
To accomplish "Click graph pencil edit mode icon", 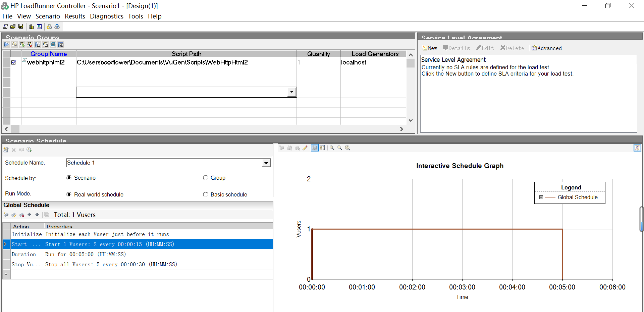I will pyautogui.click(x=305, y=148).
